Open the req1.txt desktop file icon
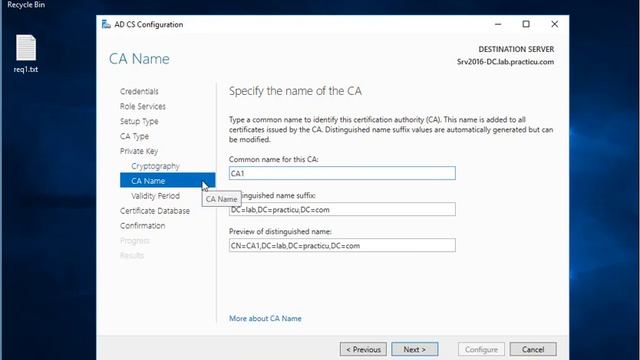 [26, 53]
